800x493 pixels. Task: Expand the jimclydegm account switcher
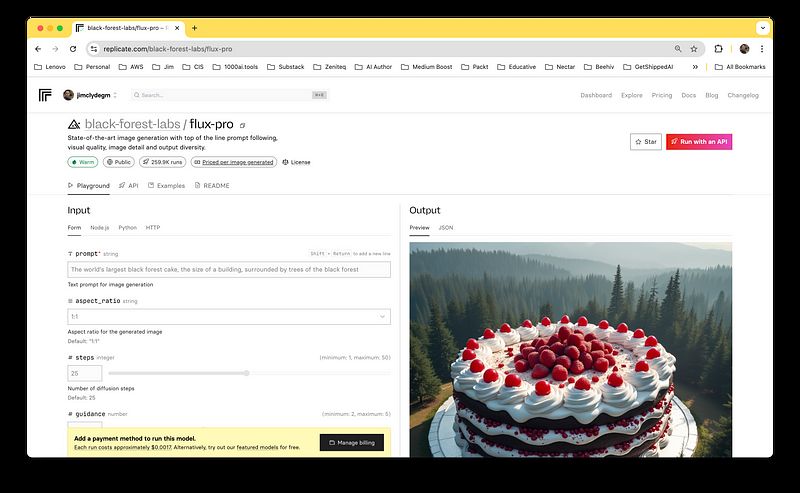click(115, 95)
